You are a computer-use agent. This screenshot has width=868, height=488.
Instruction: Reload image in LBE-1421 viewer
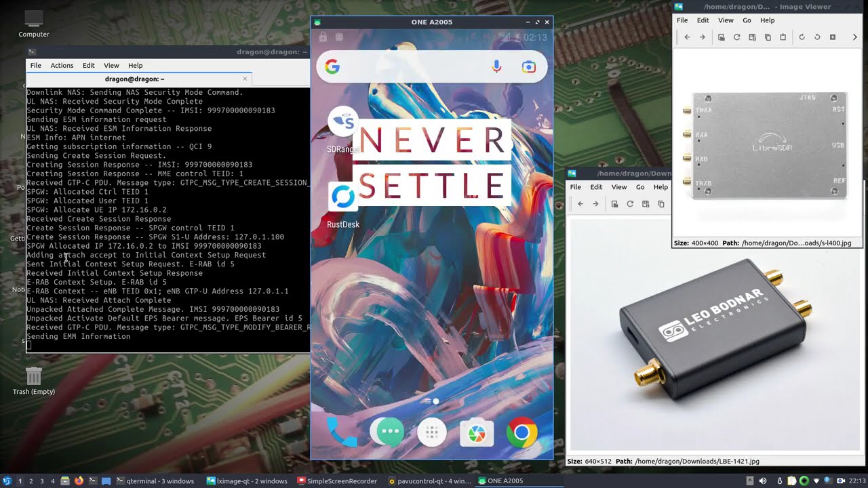pos(630,204)
